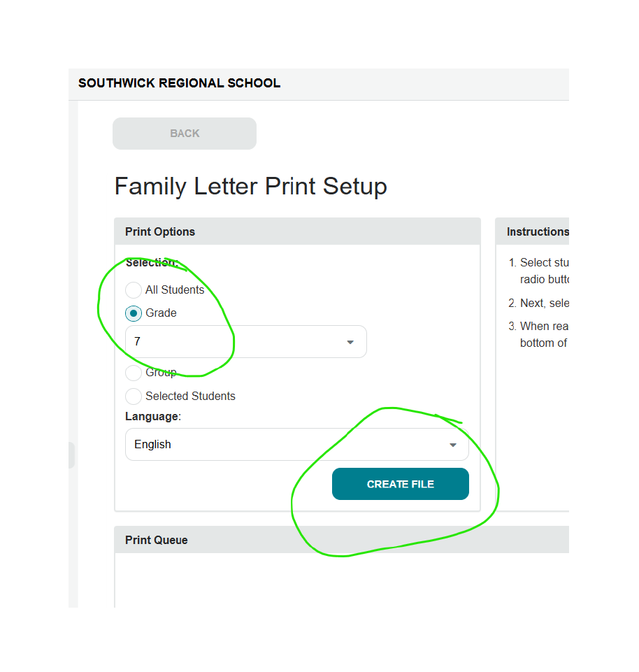The width and height of the screenshot is (639, 672).
Task: Click the first instruction step text
Action: (544, 271)
